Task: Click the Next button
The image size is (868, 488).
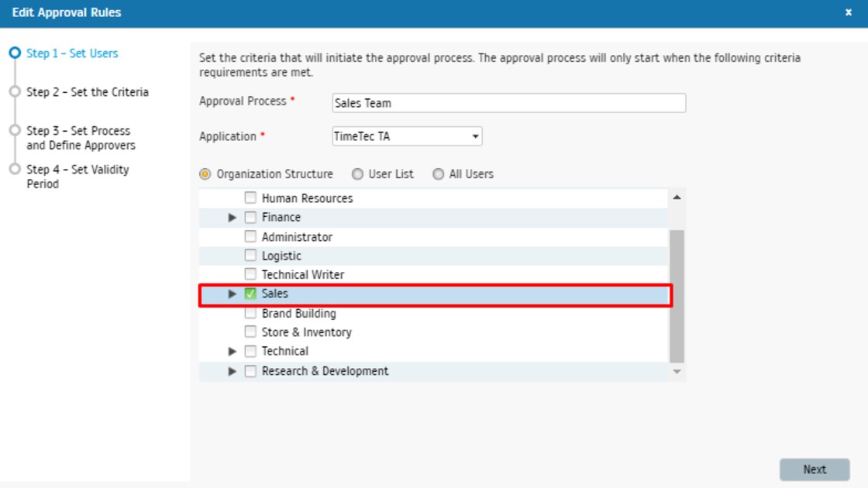Action: coord(814,469)
